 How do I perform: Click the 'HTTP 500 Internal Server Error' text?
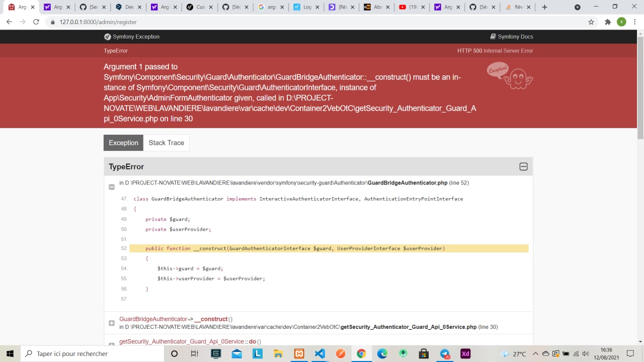click(495, 51)
